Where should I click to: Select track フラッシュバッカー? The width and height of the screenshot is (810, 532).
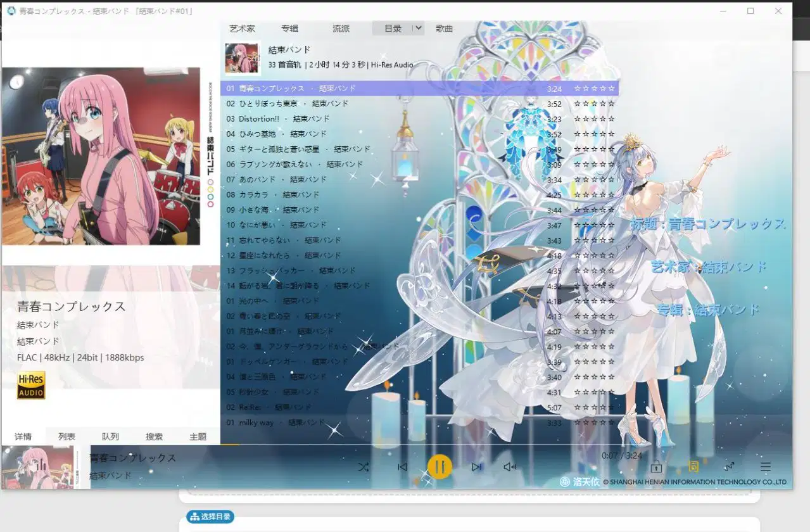click(419, 271)
